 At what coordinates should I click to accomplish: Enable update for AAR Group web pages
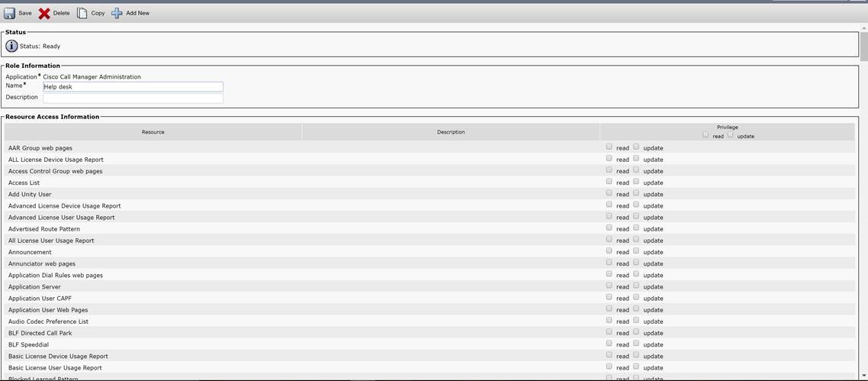tap(636, 147)
